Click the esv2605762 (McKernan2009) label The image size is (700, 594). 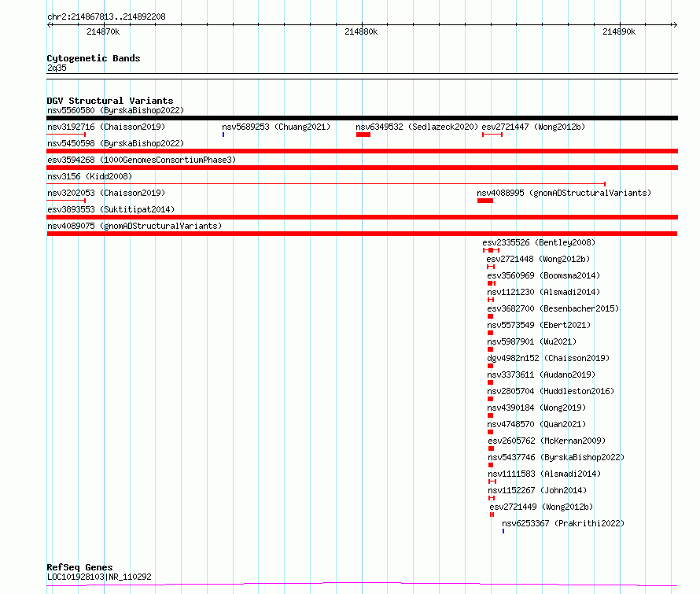point(547,441)
